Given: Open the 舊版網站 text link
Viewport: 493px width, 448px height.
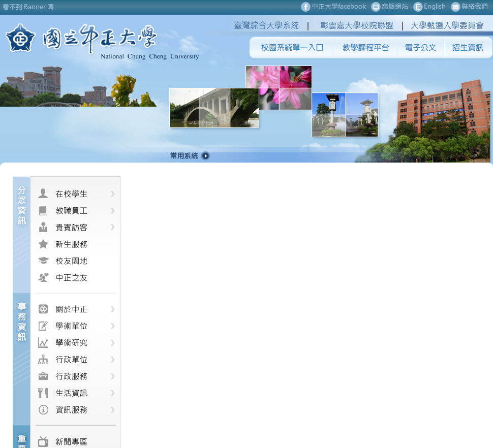Looking at the screenshot, I should point(395,7).
